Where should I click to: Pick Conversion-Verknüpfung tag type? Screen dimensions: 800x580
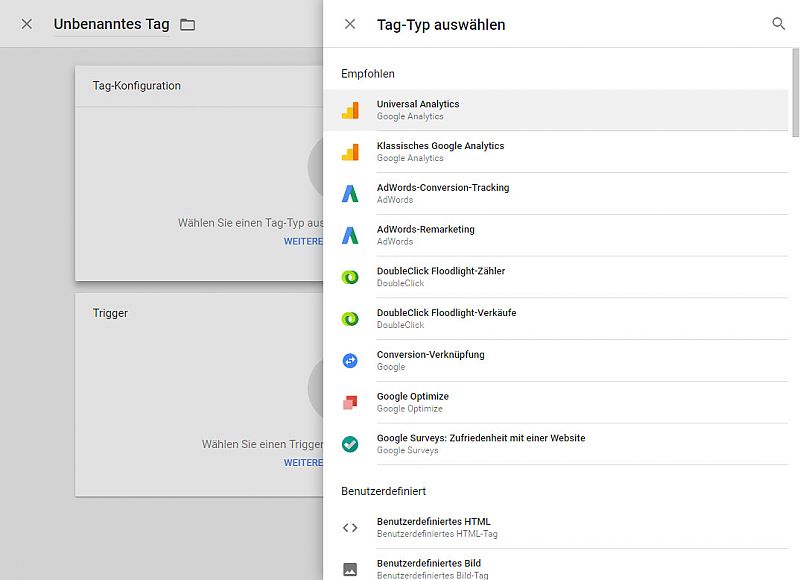pos(556,361)
